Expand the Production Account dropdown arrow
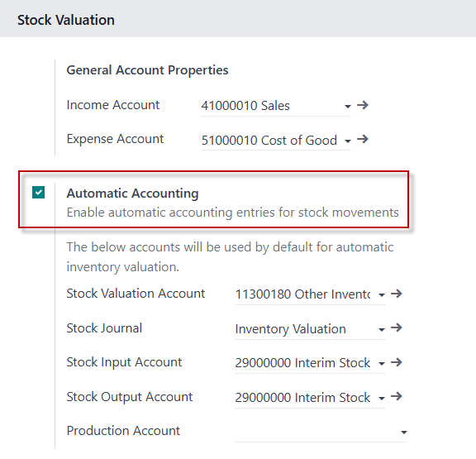476x459 pixels. pos(404,433)
